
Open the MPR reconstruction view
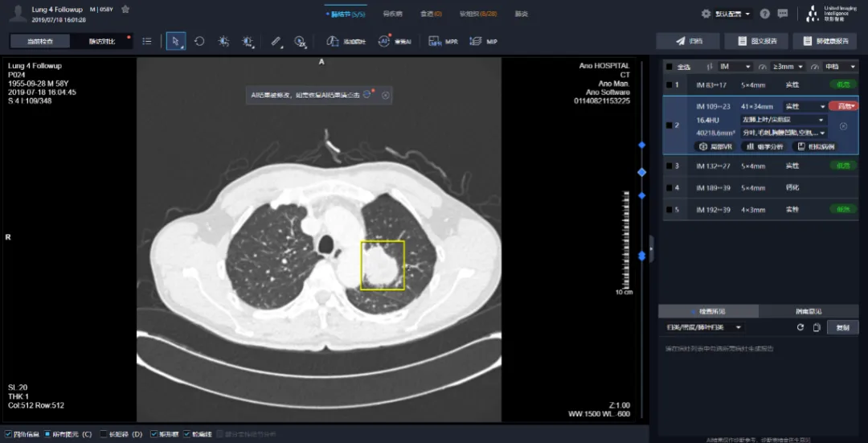click(443, 41)
